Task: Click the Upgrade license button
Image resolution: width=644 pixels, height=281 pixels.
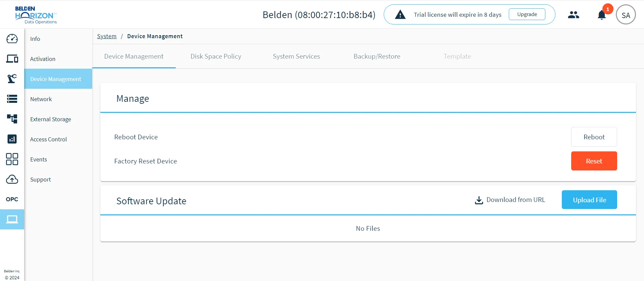Action: (x=527, y=14)
